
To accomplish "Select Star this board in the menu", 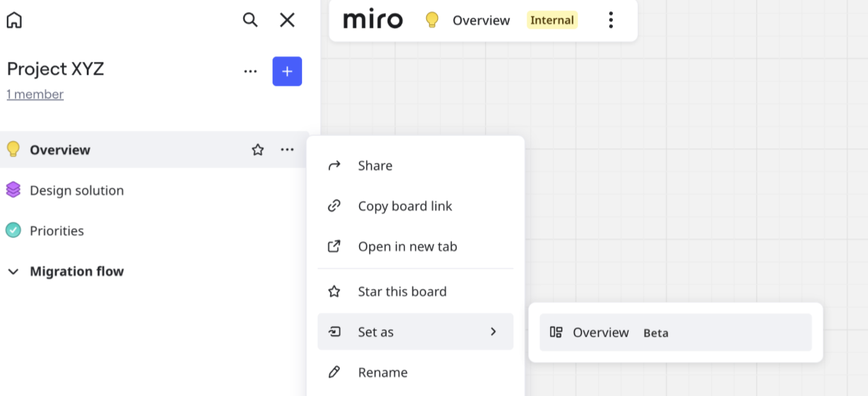I will pyautogui.click(x=402, y=291).
